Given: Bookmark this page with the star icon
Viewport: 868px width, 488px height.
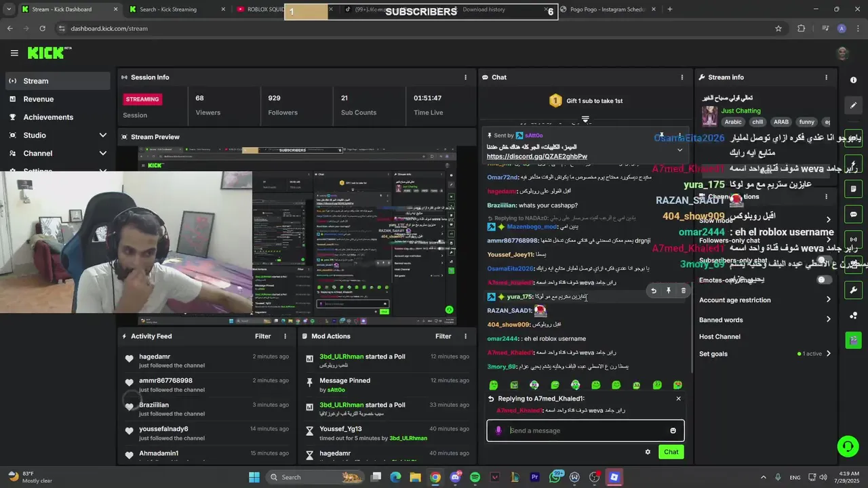Looking at the screenshot, I should pyautogui.click(x=778, y=28).
